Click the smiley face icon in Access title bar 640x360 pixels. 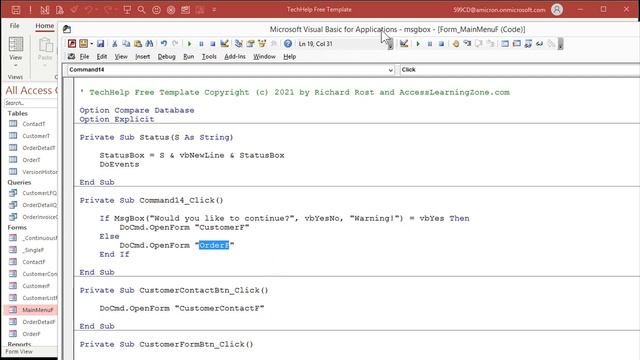tap(156, 9)
